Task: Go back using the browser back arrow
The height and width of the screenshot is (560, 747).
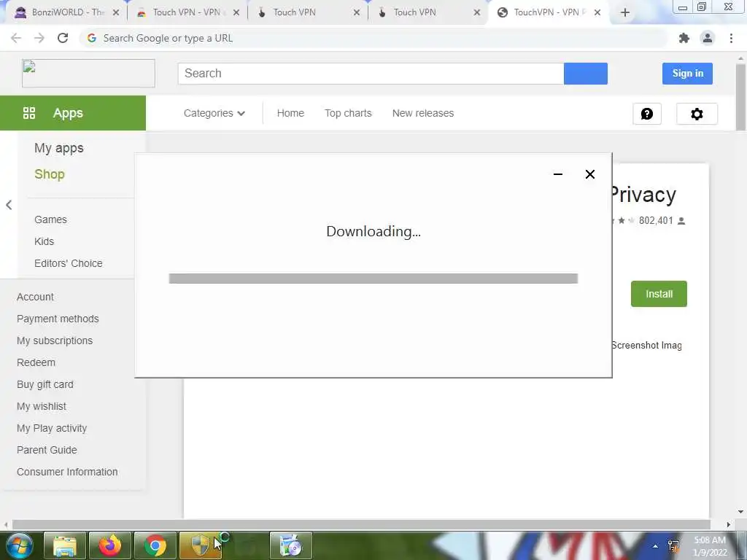Action: pyautogui.click(x=16, y=38)
